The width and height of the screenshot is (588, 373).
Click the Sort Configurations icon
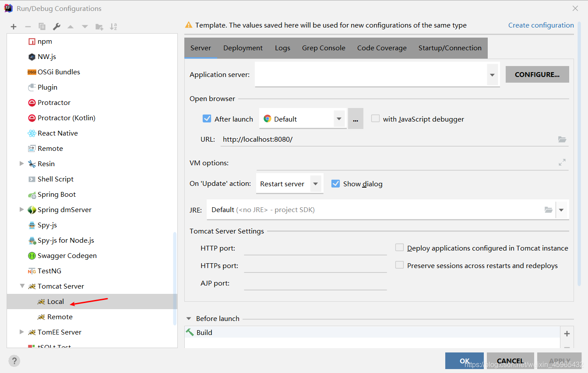coord(113,27)
